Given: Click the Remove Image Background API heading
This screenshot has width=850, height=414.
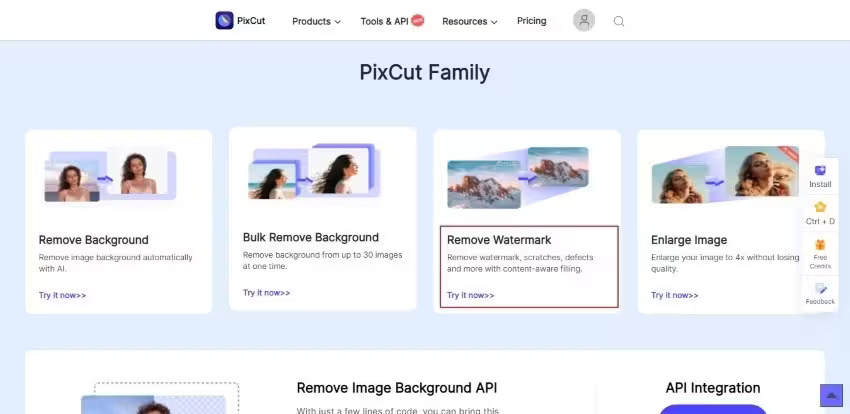Looking at the screenshot, I should pos(397,388).
